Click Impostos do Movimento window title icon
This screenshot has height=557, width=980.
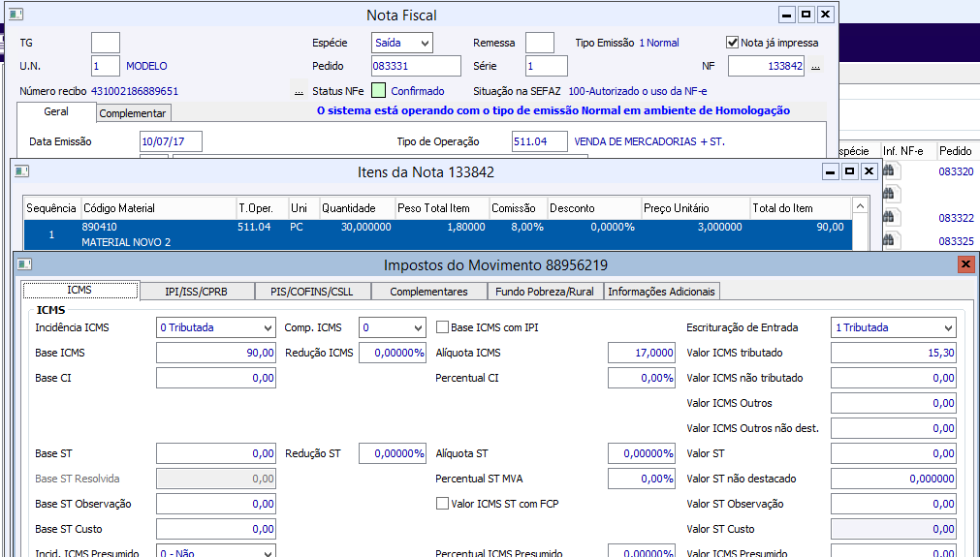pos(24,264)
